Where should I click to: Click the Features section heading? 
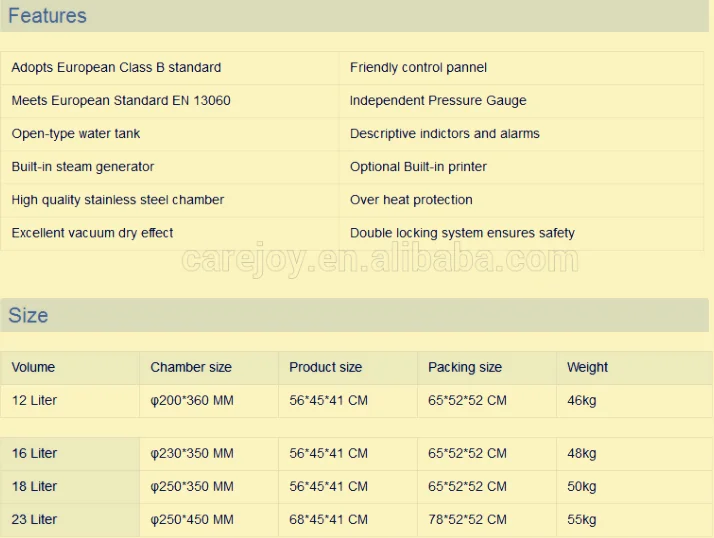47,16
